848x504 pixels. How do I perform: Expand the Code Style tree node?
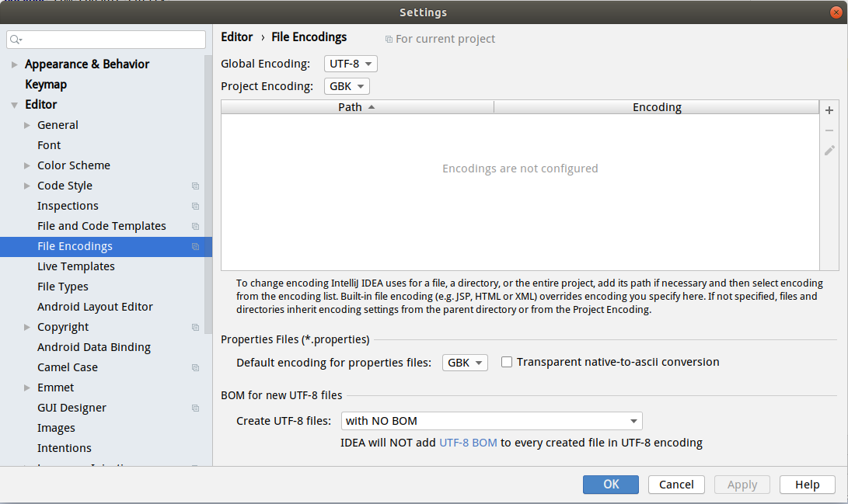[27, 186]
